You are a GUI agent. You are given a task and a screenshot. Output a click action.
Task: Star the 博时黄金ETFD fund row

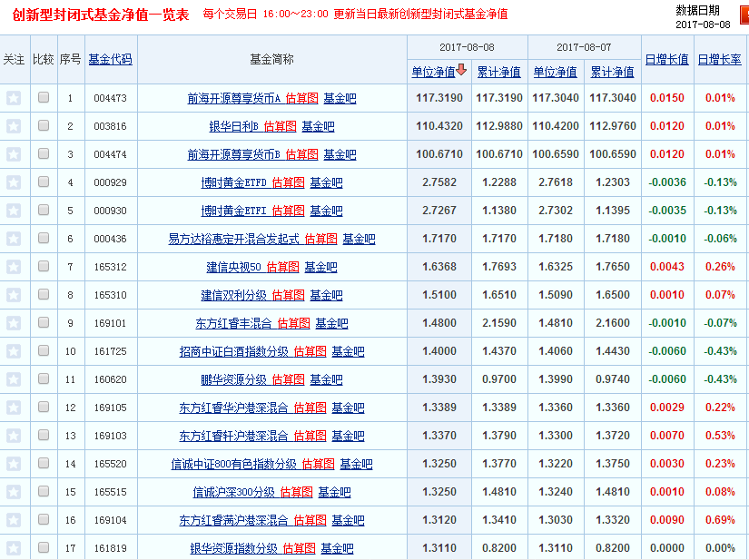coord(14,182)
